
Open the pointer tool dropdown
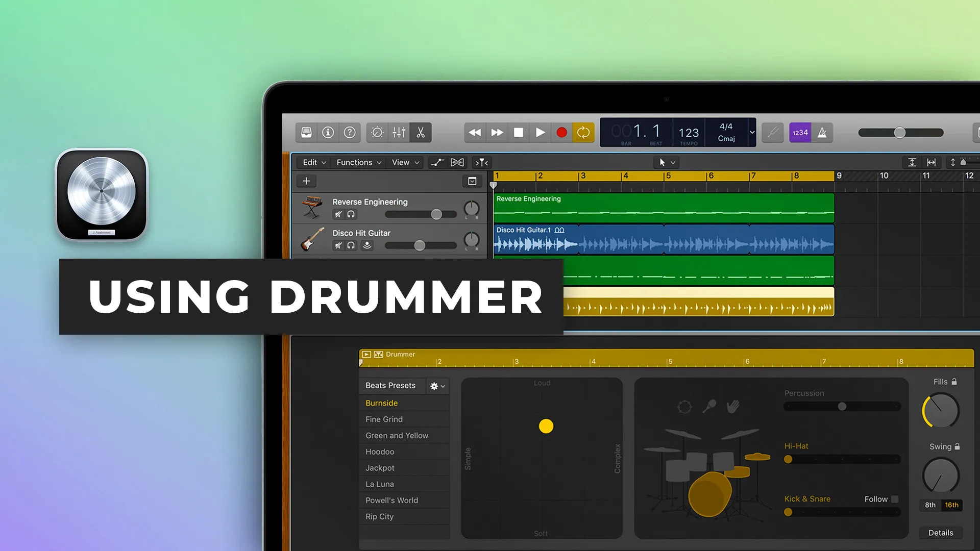[x=667, y=162]
